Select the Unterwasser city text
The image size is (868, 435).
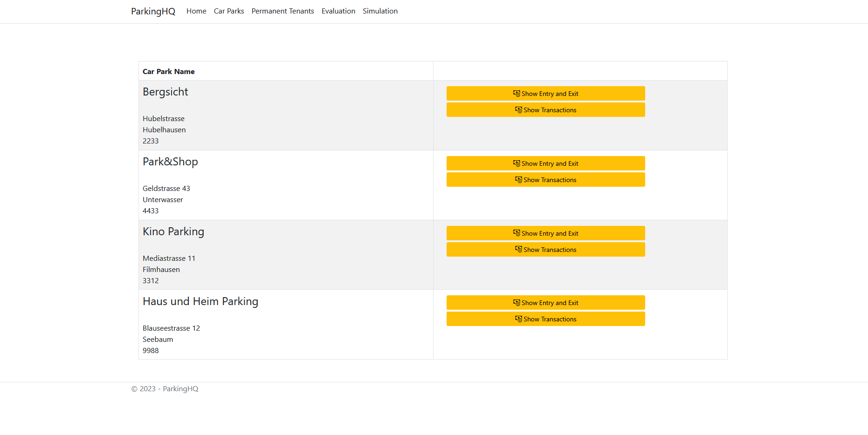click(x=163, y=200)
